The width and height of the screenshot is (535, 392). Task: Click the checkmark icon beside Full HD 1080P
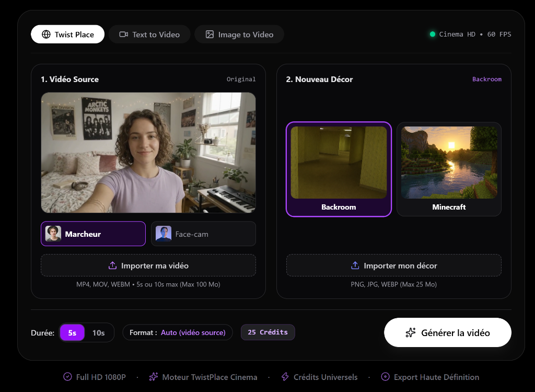pyautogui.click(x=67, y=377)
